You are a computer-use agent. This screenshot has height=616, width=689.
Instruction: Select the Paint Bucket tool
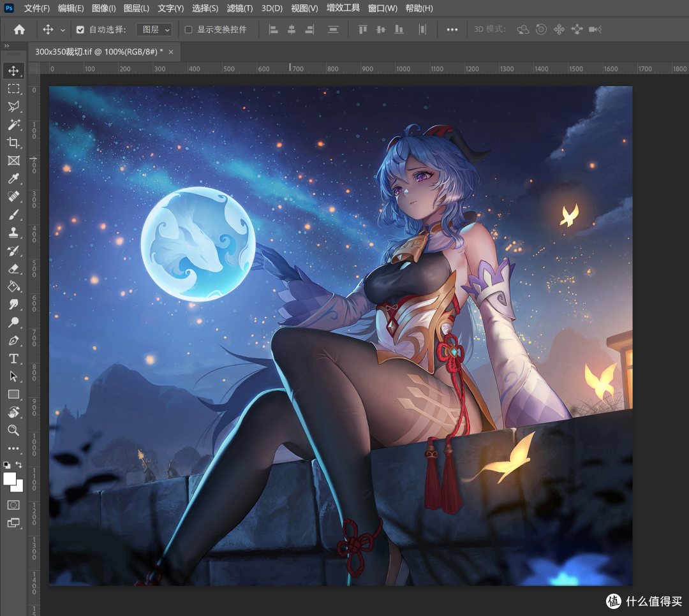tap(13, 286)
